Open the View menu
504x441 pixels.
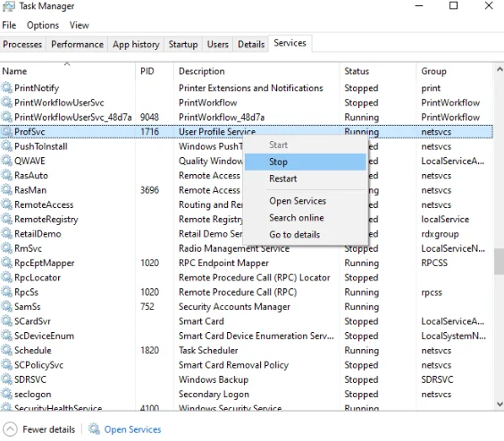pyautogui.click(x=79, y=25)
